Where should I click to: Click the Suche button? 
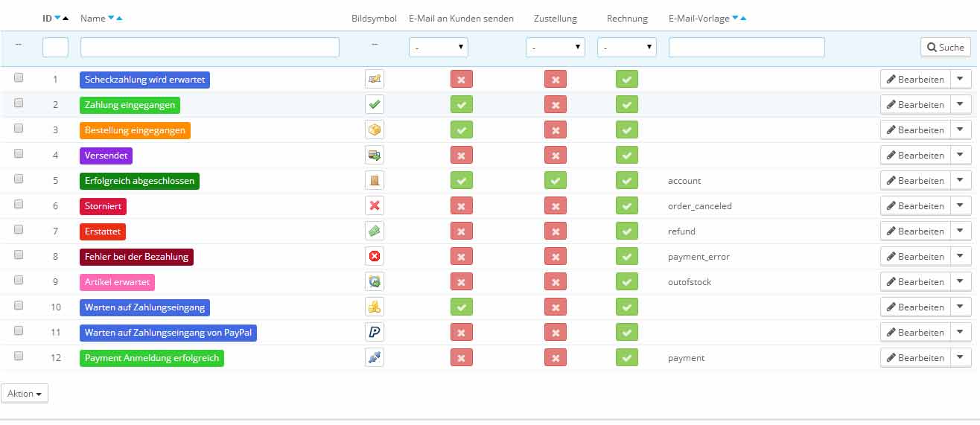click(946, 47)
